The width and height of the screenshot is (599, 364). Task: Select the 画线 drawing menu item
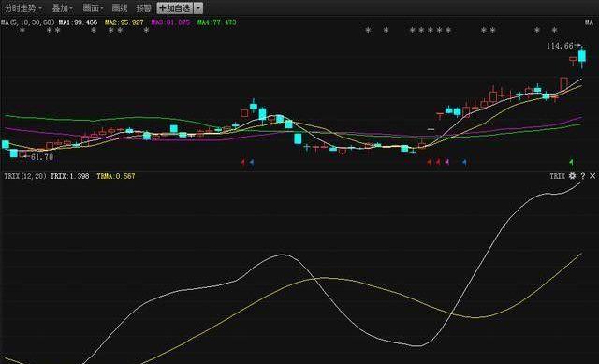(x=120, y=7)
